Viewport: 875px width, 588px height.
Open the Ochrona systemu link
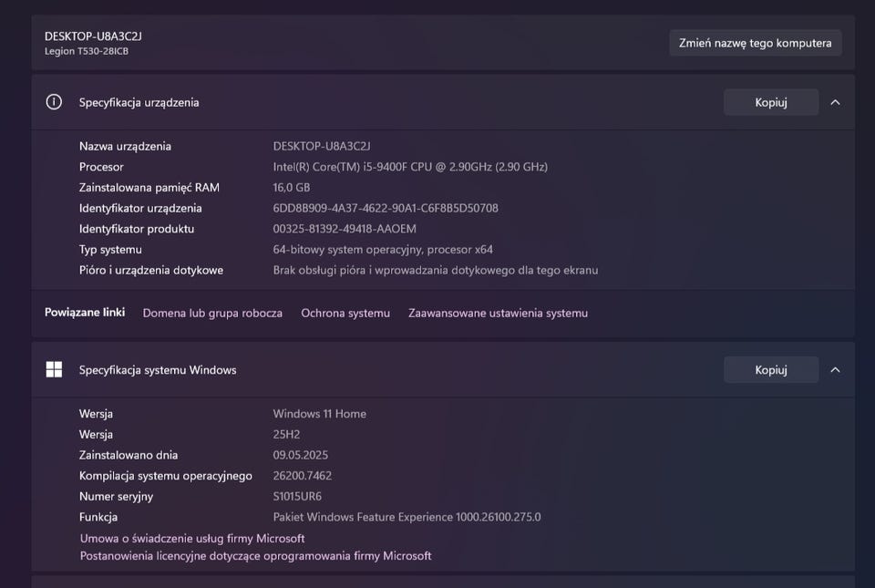(x=345, y=313)
